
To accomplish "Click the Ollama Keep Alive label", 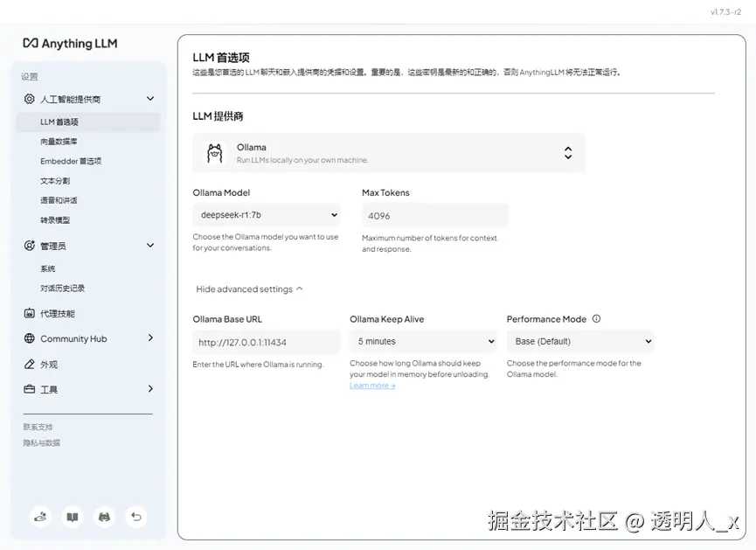I will (386, 319).
